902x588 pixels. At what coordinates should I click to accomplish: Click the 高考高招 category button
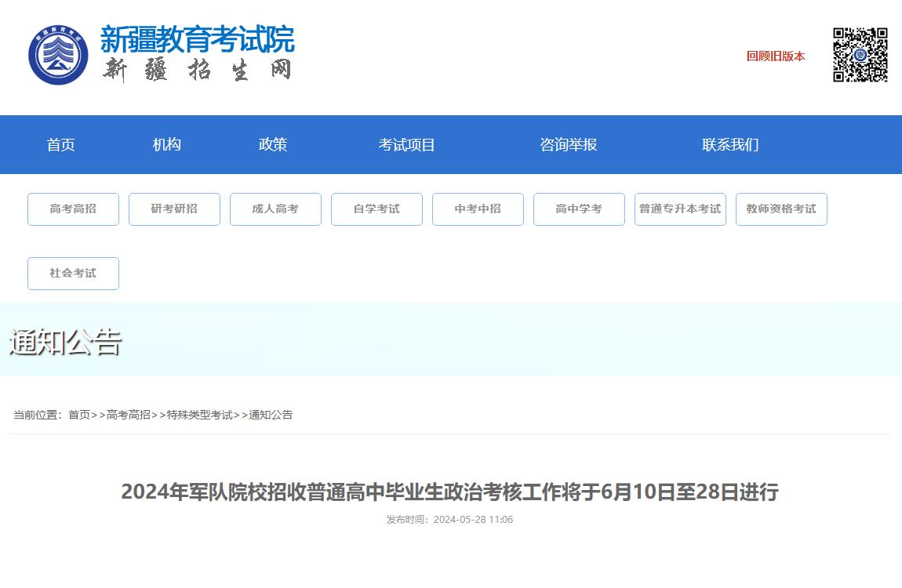[x=73, y=209]
